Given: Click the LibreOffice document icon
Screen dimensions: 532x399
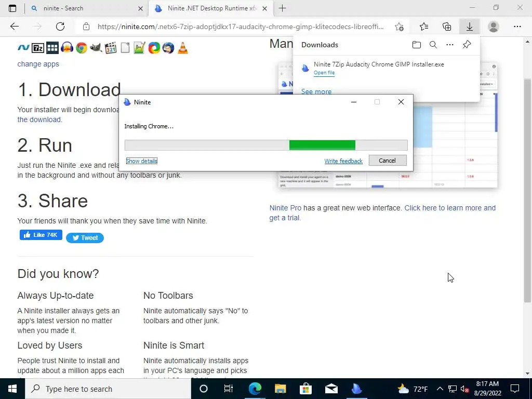Looking at the screenshot, I should (x=125, y=48).
